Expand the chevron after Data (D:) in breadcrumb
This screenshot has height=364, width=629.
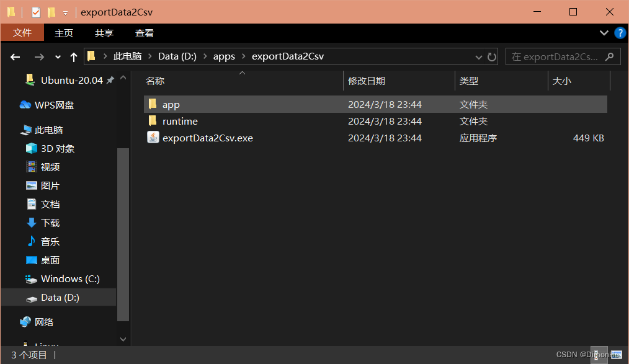coord(205,56)
